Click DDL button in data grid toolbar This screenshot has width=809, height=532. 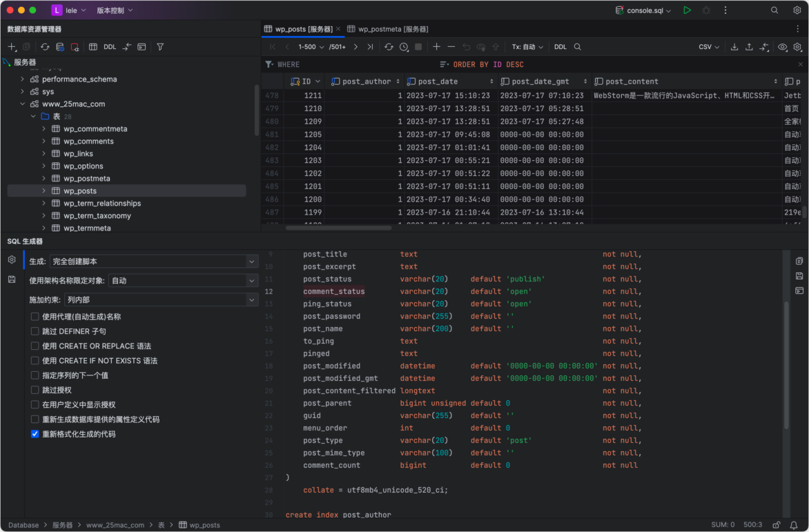coord(561,47)
